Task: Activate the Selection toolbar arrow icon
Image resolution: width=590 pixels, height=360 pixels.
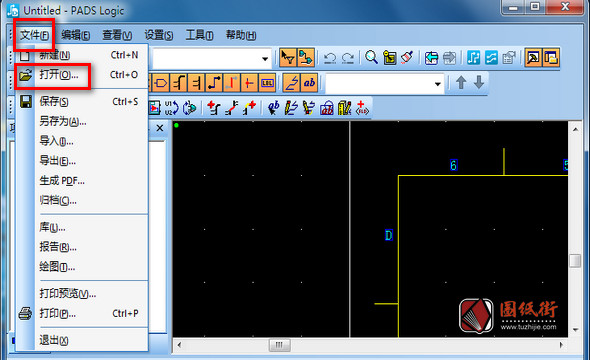Action: click(x=288, y=58)
